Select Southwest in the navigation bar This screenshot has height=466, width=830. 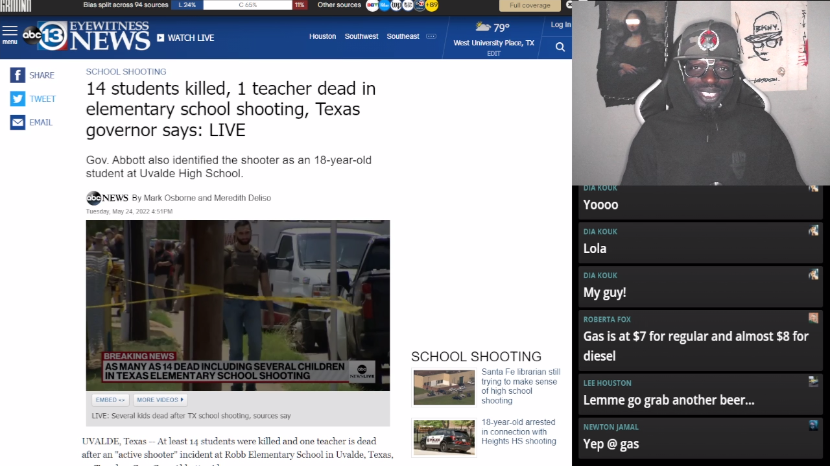click(x=362, y=37)
